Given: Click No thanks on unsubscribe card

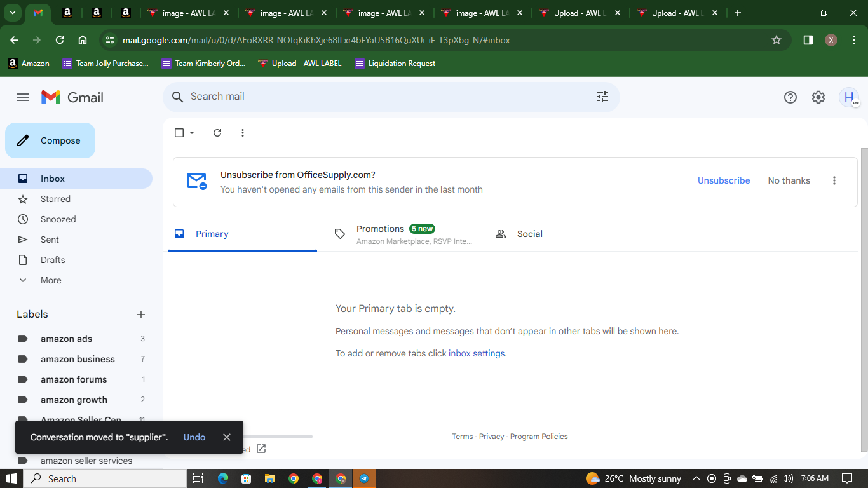Looking at the screenshot, I should [789, 180].
